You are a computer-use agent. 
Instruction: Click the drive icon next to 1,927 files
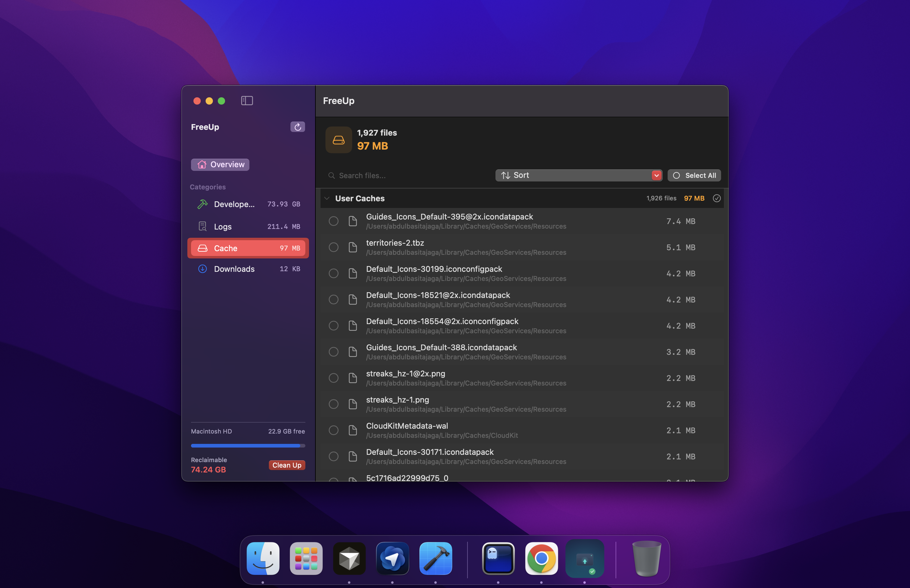(338, 140)
